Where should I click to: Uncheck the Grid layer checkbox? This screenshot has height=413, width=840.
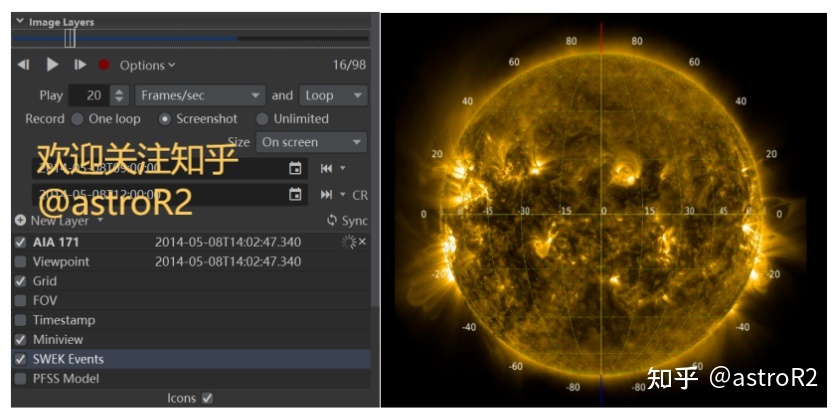click(x=21, y=281)
